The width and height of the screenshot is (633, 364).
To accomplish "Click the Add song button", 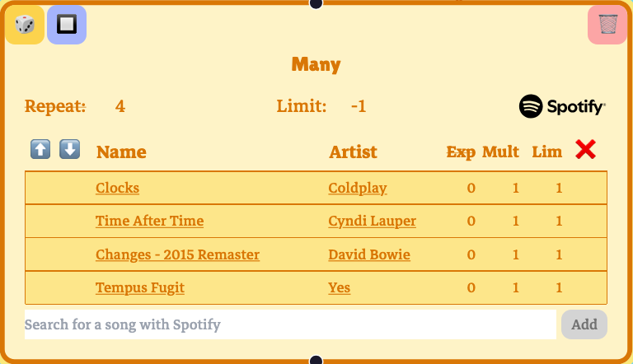I will click(x=584, y=324).
